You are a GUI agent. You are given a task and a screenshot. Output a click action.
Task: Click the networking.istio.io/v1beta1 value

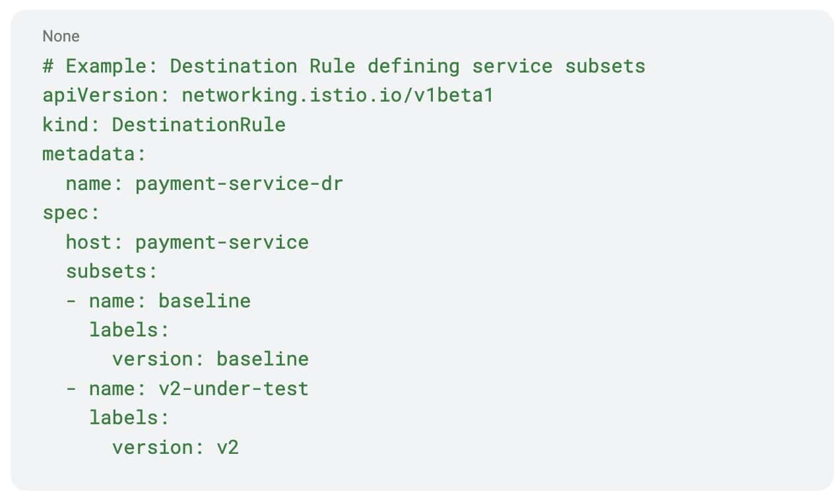pos(337,96)
